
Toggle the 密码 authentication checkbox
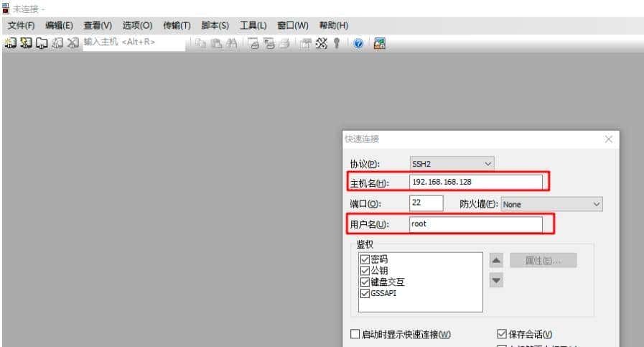(x=365, y=259)
